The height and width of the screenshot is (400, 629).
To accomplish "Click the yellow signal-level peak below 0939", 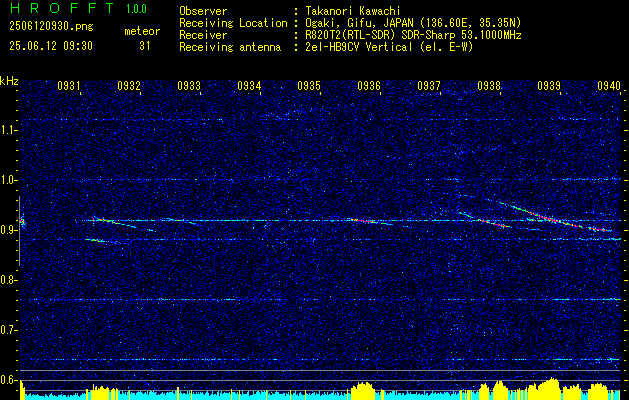I will 550,388.
